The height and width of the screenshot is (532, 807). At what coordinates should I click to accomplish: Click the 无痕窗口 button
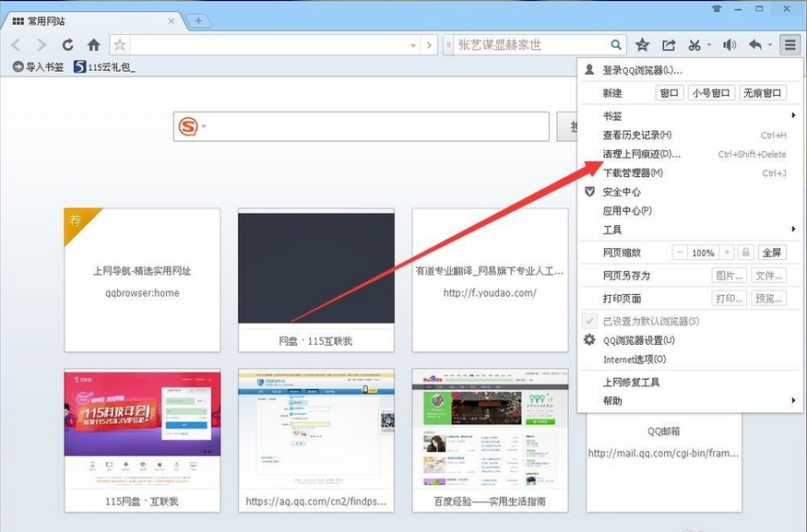[x=763, y=93]
